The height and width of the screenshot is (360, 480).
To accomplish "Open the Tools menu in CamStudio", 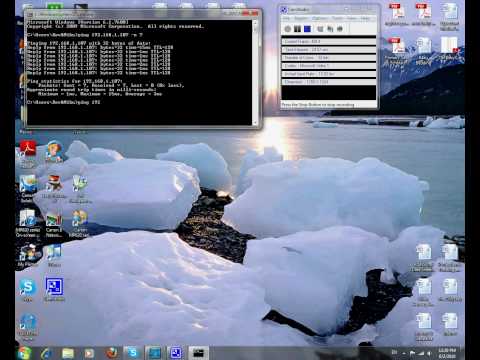I will coord(337,18).
